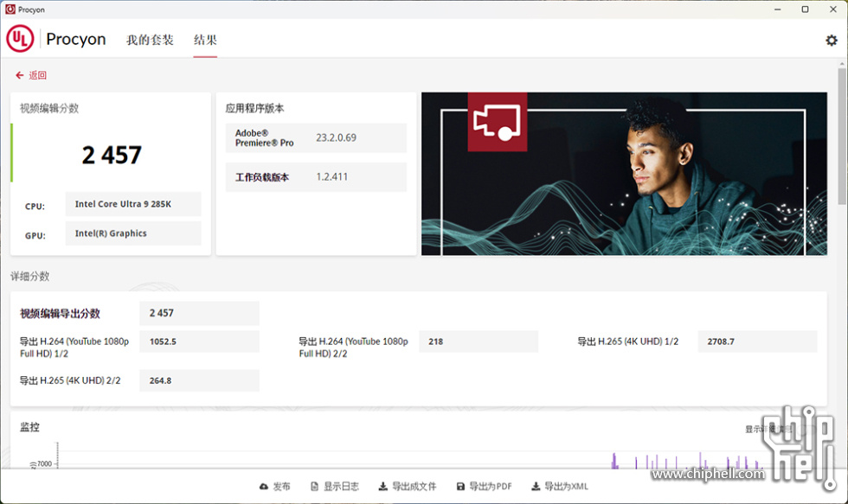Minimize the Procyon window
This screenshot has height=504, width=848.
(x=777, y=10)
